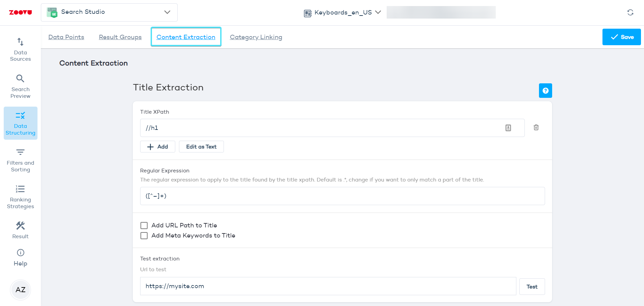This screenshot has width=644, height=306.
Task: Expand the Keyboards_en_US selector
Action: (379, 12)
